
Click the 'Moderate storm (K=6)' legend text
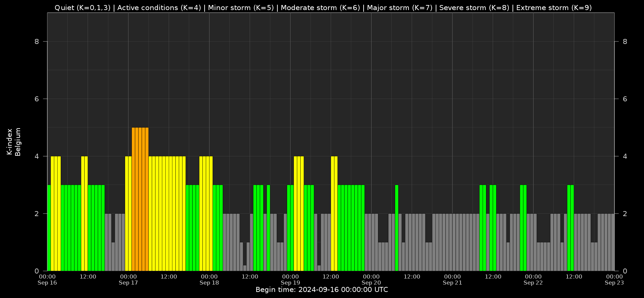[320, 8]
